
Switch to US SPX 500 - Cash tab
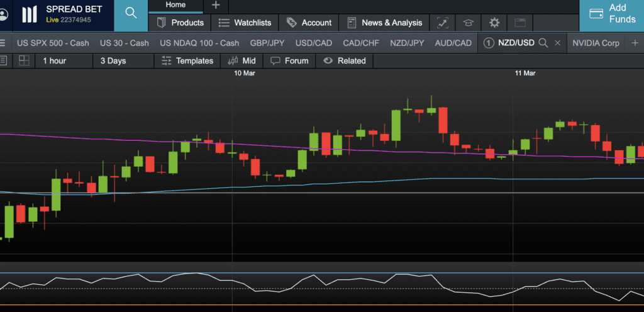pos(53,43)
